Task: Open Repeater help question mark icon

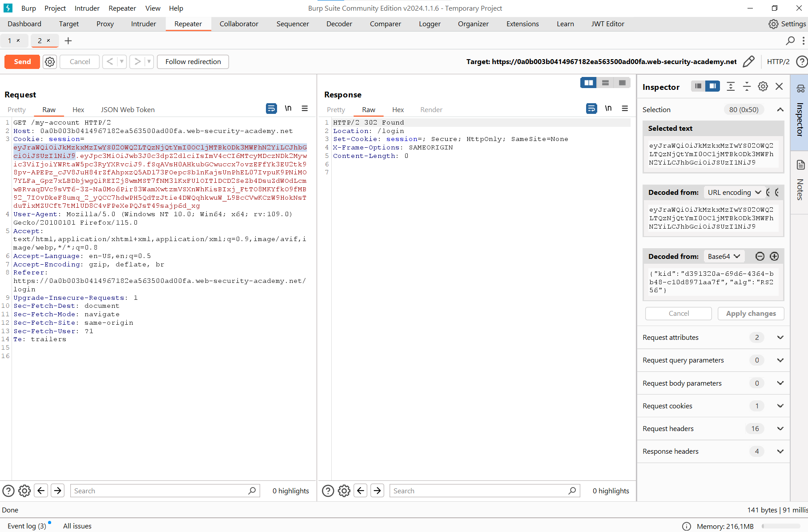Action: click(802, 62)
